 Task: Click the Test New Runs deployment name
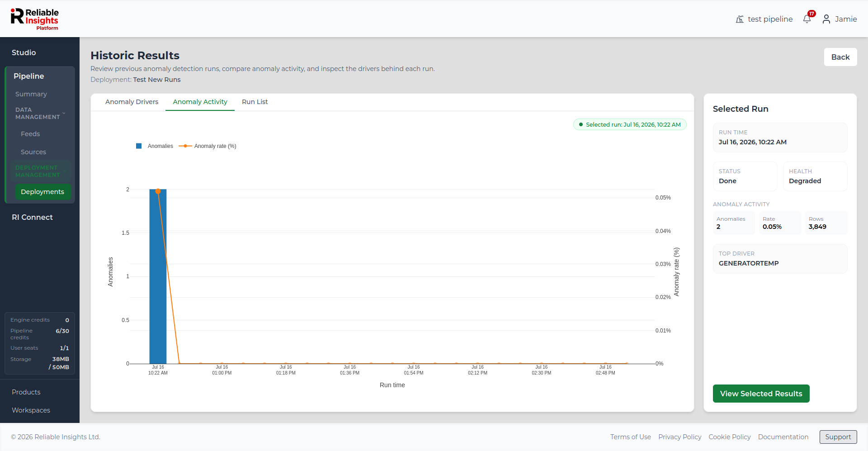tap(157, 80)
